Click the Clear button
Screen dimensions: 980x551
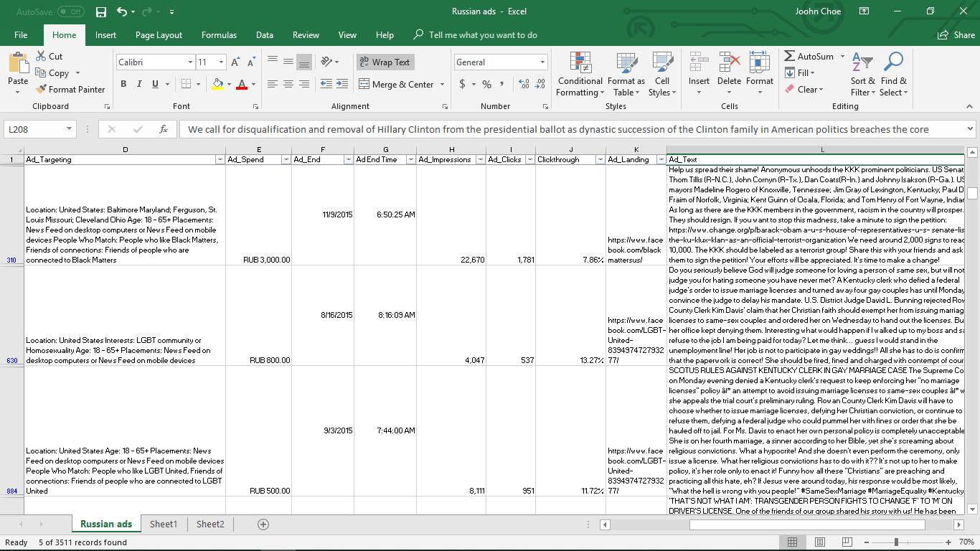(x=804, y=89)
